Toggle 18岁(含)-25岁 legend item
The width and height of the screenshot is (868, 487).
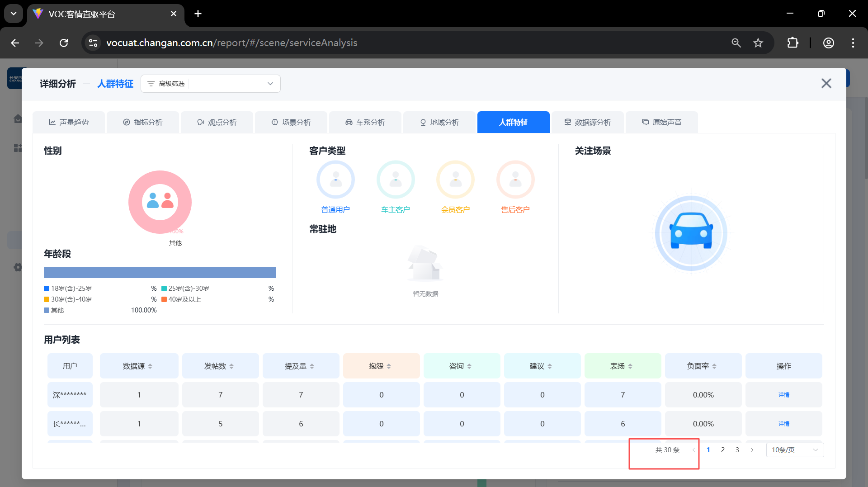(x=68, y=288)
